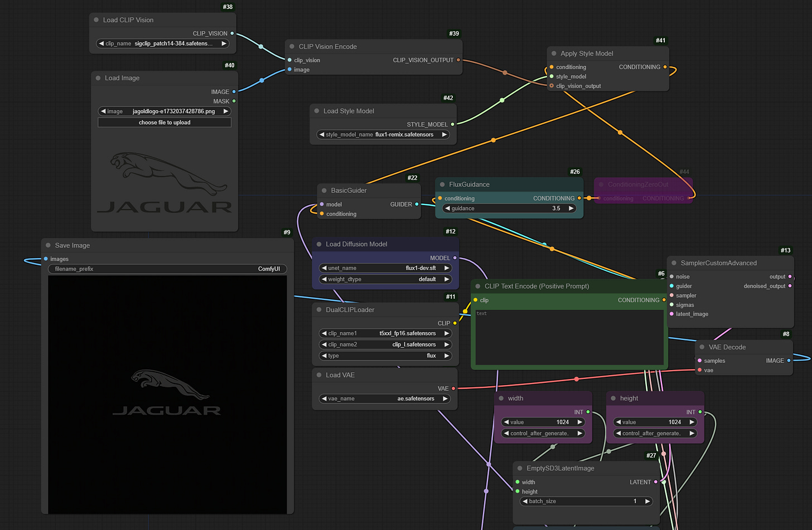Viewport: 812px width, 530px height.
Task: Toggle collapse on DualCLIPLoader node
Action: click(319, 310)
